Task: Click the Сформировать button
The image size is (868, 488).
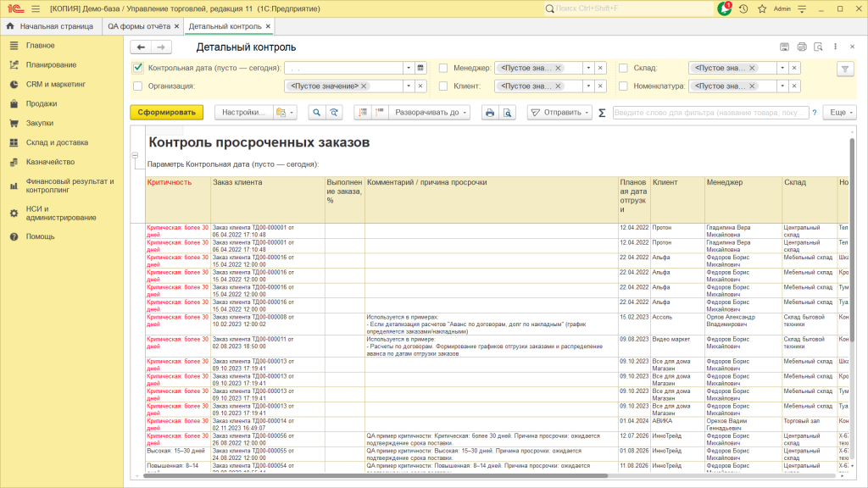Action: click(167, 113)
